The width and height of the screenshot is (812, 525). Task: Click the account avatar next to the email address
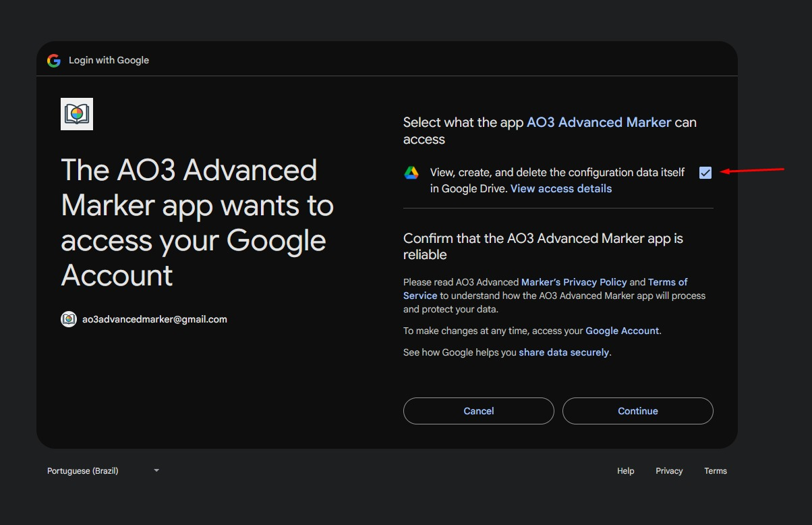point(69,319)
